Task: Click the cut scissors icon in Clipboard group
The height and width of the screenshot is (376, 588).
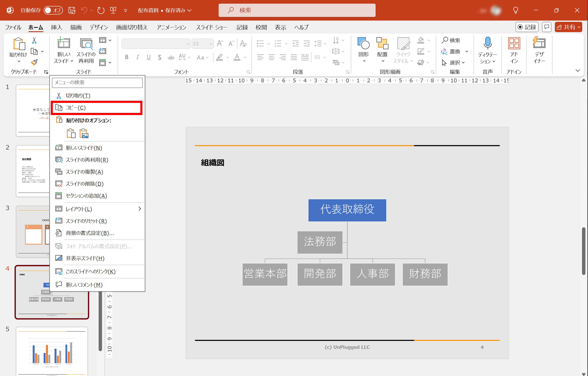Action: [x=34, y=41]
